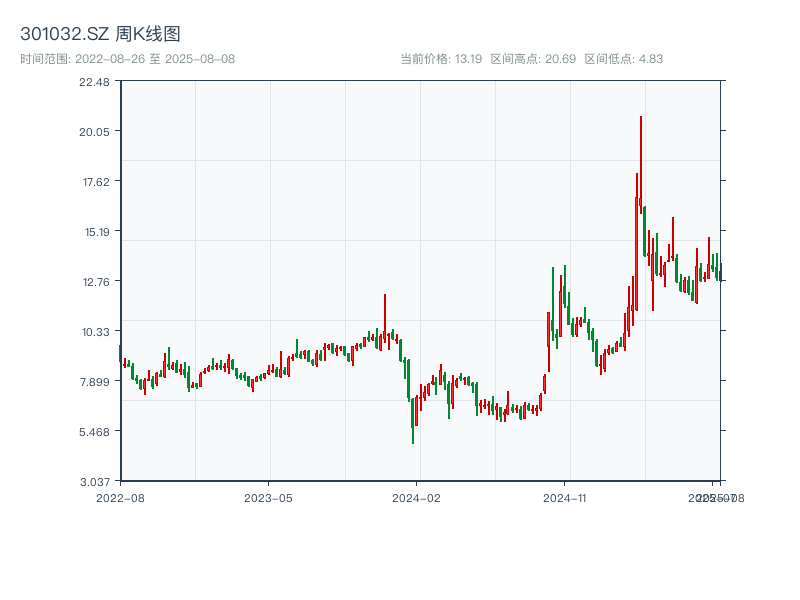
Task: Click the 15.19 price axis label
Action: (x=94, y=232)
